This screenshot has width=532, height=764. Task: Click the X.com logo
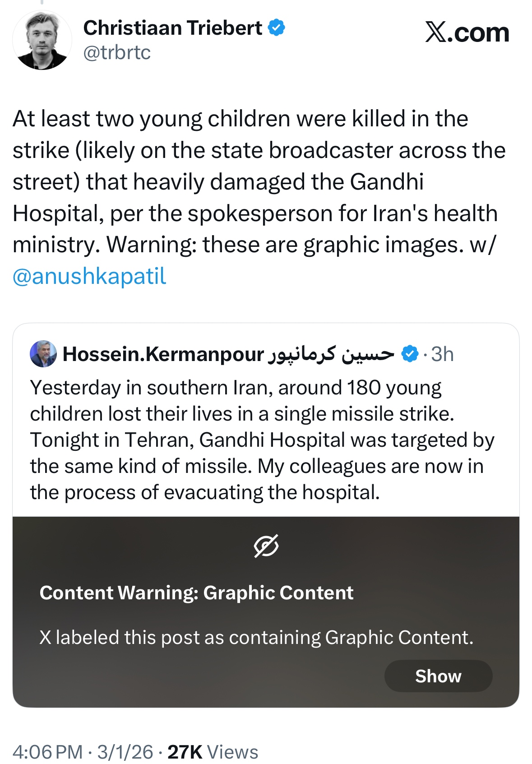[467, 33]
